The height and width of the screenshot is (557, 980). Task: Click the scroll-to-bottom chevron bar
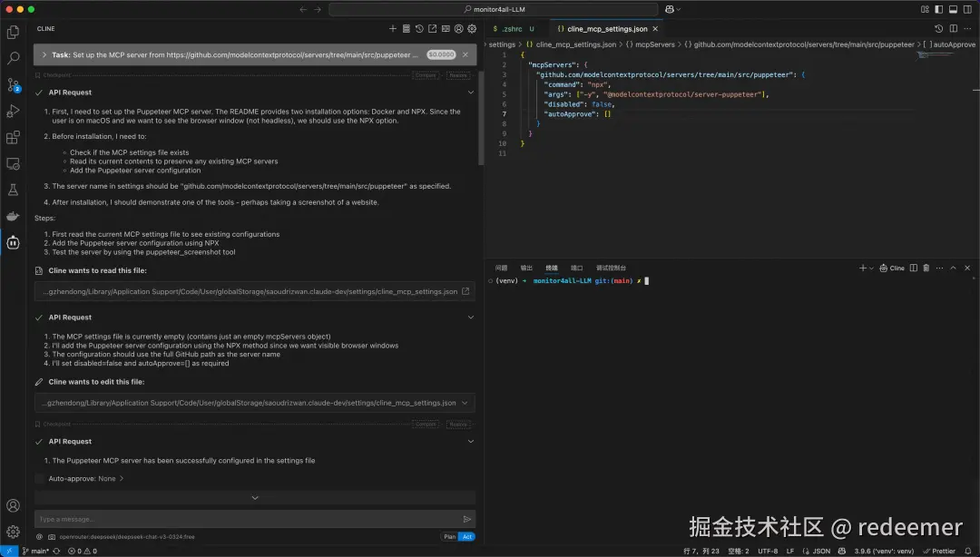click(255, 498)
